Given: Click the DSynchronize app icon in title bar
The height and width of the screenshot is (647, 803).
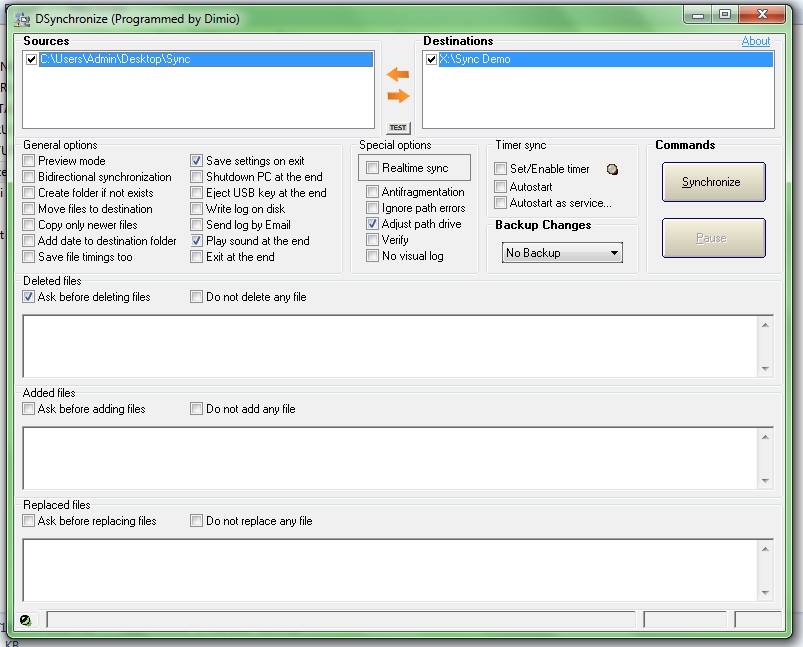Looking at the screenshot, I should pyautogui.click(x=22, y=19).
